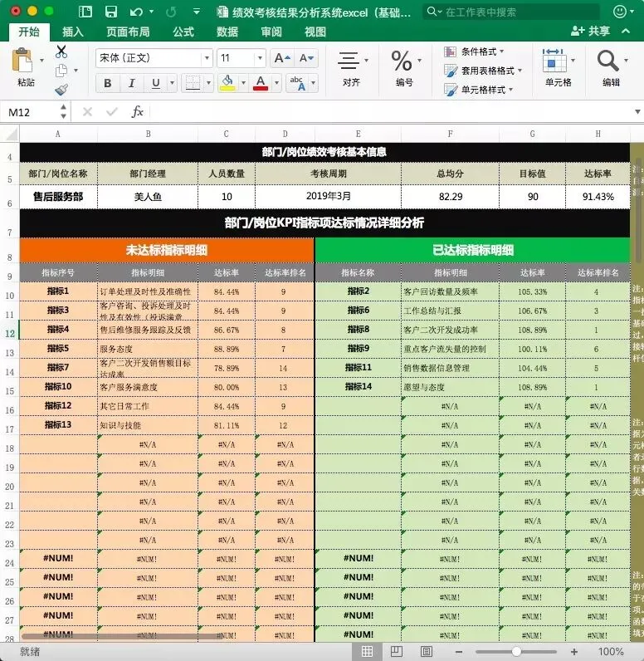Click the Share (共享) button
644x661 pixels.
pos(590,31)
